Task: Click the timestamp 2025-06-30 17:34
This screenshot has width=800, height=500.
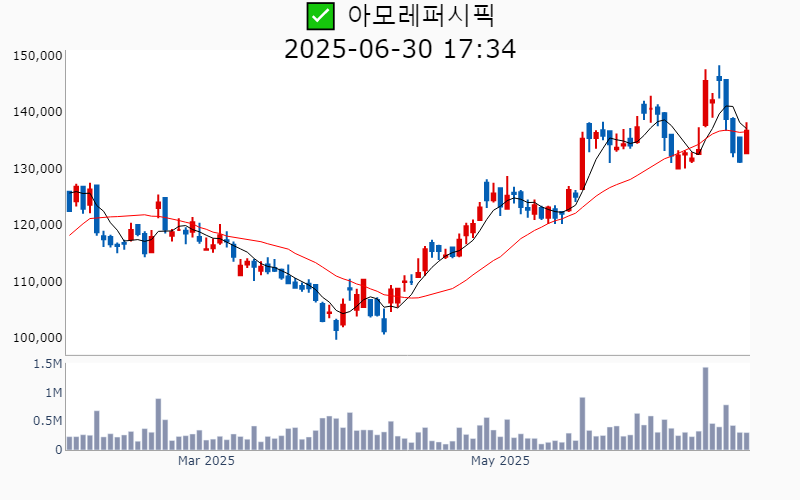Action: [400, 49]
